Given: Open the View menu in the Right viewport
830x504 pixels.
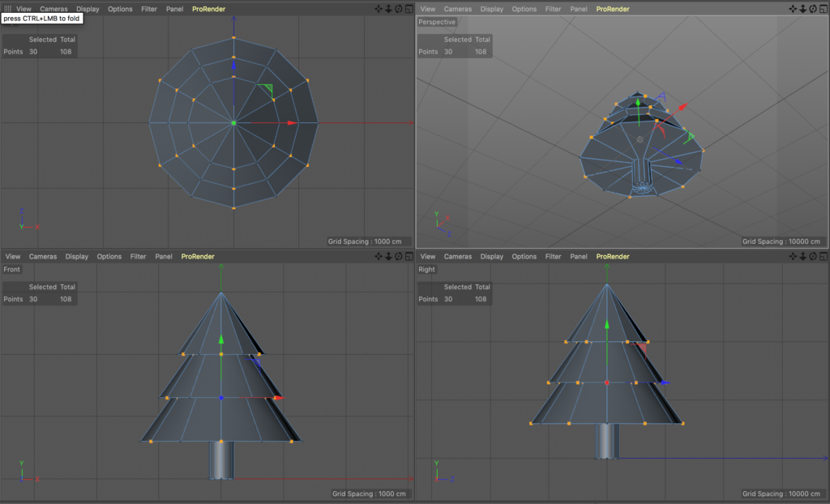Looking at the screenshot, I should (x=428, y=256).
